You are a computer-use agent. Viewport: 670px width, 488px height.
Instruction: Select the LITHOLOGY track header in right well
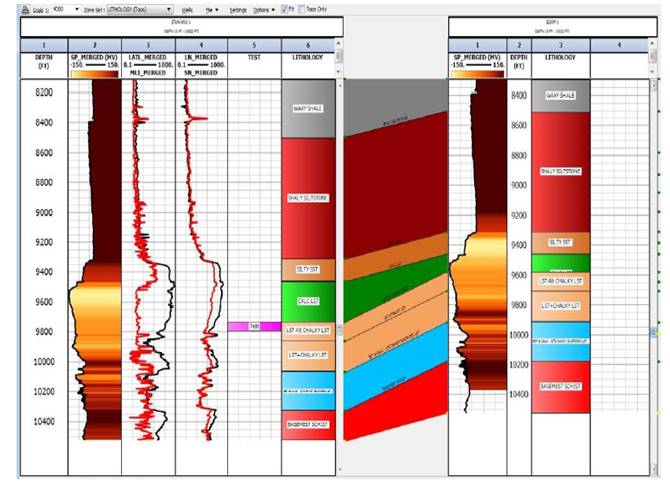tap(561, 60)
